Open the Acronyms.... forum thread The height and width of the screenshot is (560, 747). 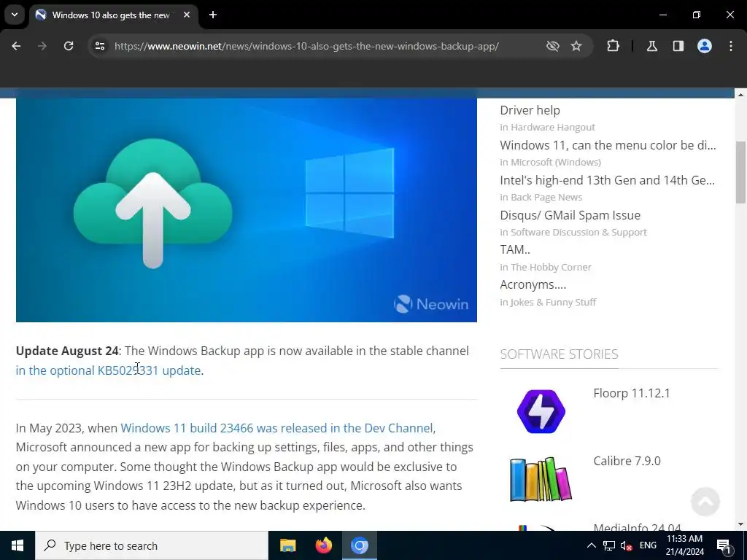(x=533, y=285)
